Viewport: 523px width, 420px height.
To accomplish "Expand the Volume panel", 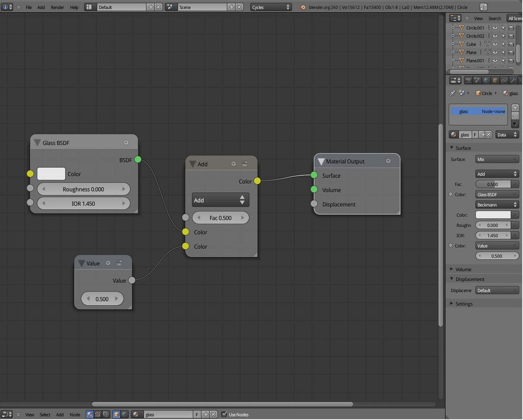I will coord(451,269).
